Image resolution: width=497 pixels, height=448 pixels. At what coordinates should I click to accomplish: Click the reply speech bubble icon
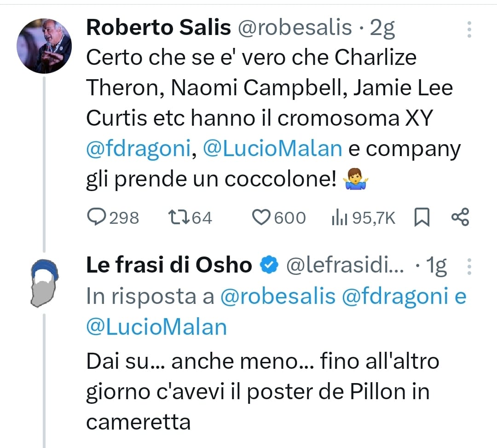(96, 217)
